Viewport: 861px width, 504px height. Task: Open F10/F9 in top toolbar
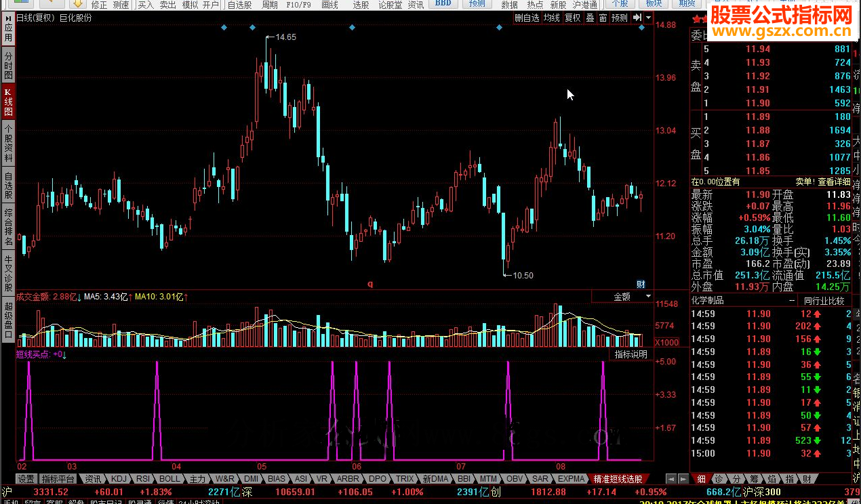[298, 4]
